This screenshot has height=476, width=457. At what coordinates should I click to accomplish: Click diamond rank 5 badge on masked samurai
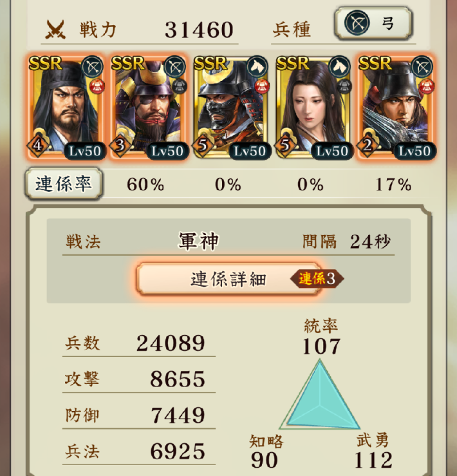click(203, 145)
